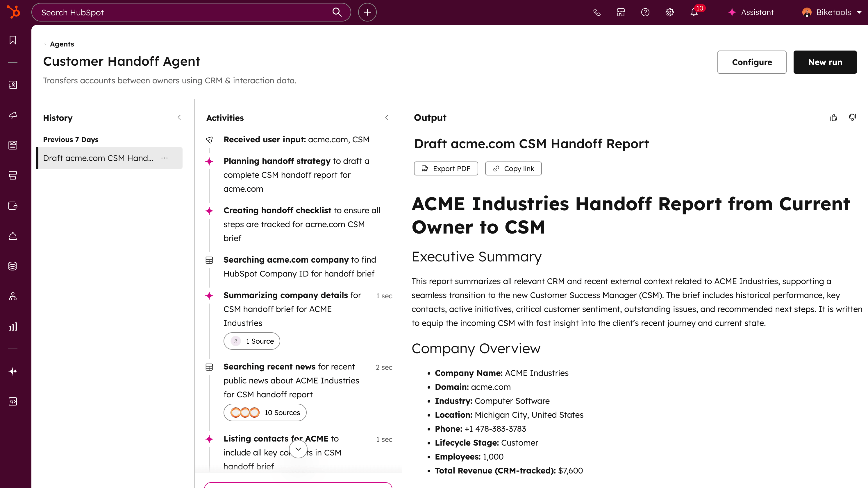Screen dimensions: 868x488
Task: Give thumbs down on Output
Action: [x=853, y=118]
